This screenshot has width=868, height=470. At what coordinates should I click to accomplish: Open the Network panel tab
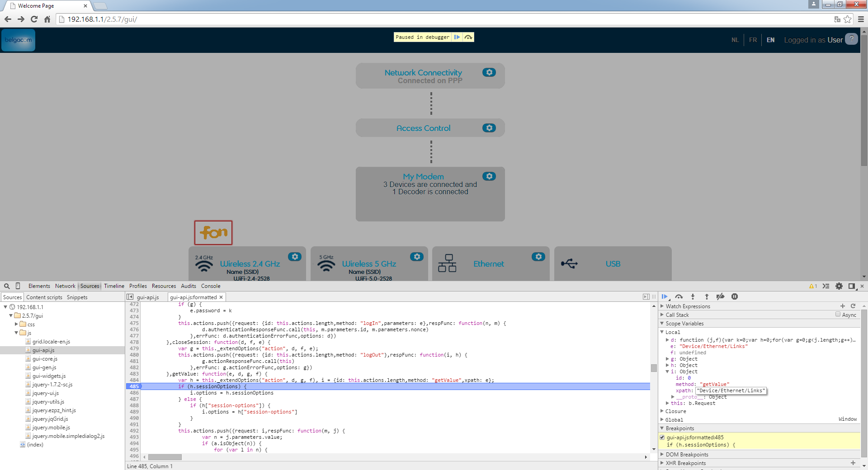coord(65,286)
